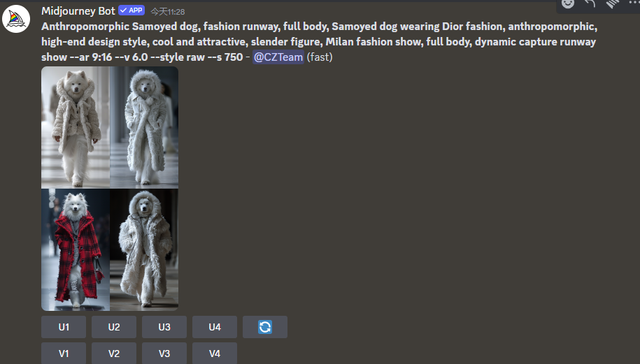
Task: Open the @CZTeam user mention
Action: [x=278, y=57]
